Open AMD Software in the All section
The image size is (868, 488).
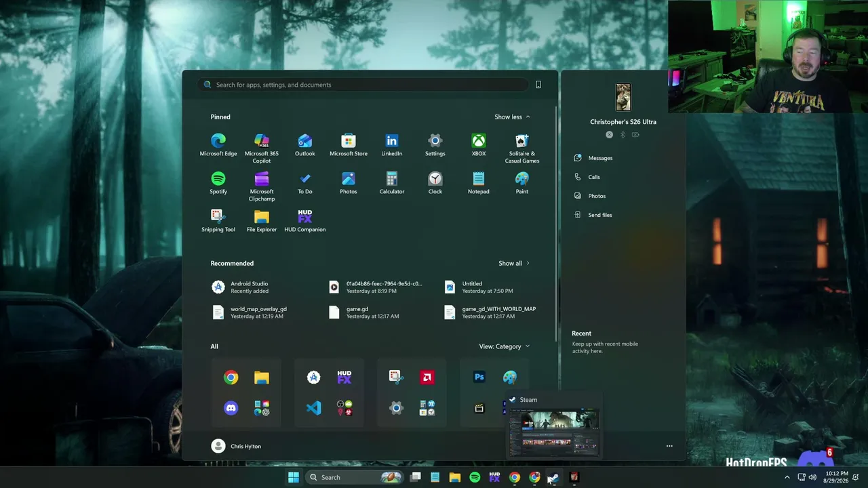pyautogui.click(x=427, y=378)
